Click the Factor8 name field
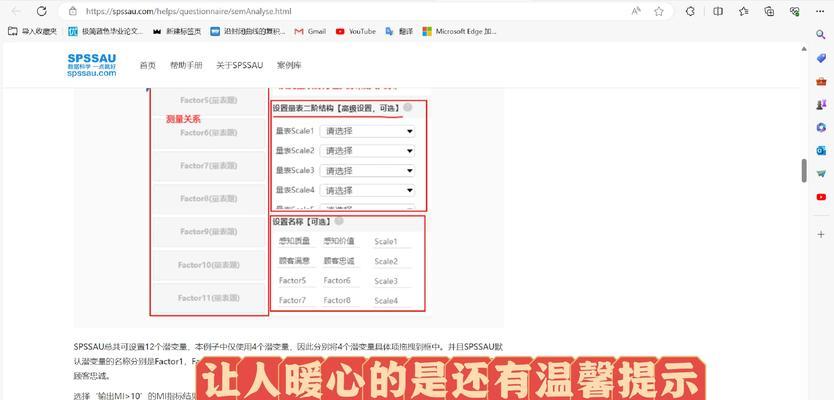Viewport: 834px width, 400px height. coord(340,300)
